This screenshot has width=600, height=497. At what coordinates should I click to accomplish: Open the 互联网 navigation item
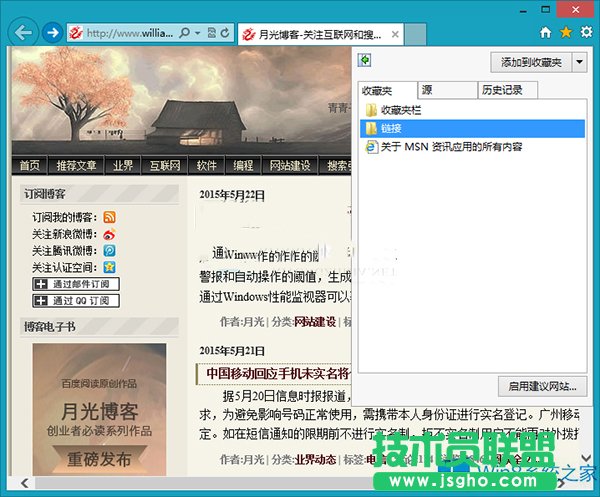click(x=165, y=165)
